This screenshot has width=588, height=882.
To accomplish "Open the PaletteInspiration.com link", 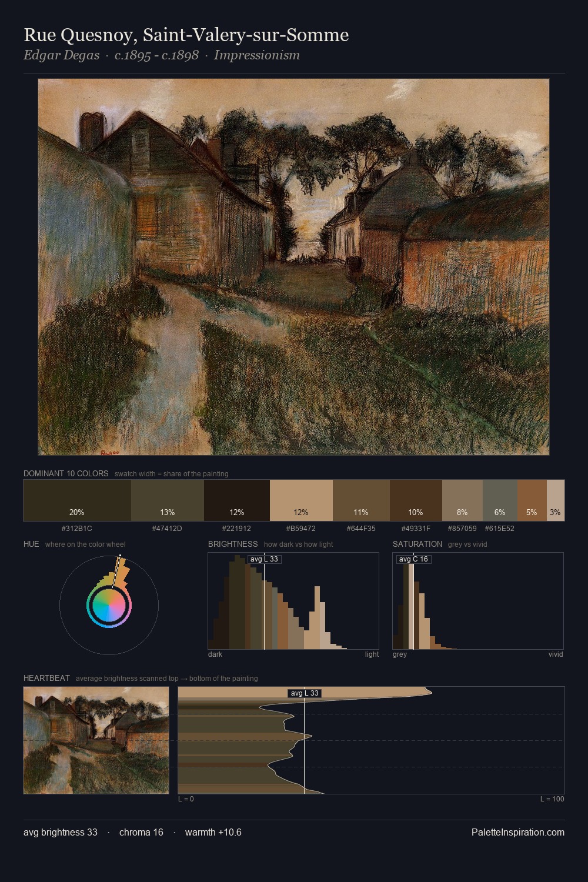I will coord(518,832).
